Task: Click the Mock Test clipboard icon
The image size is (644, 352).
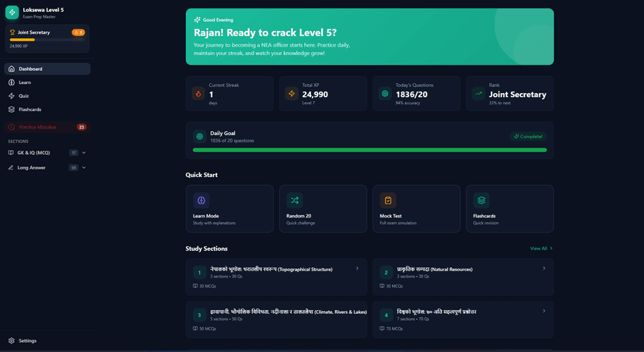Action: 388,200
